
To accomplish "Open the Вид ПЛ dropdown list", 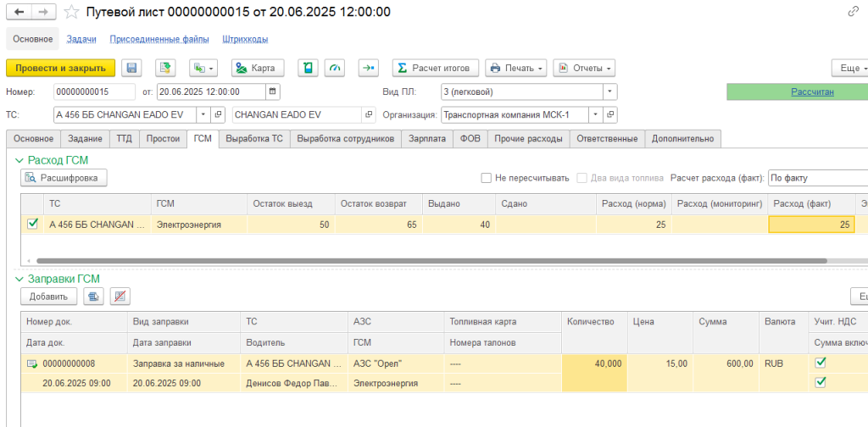I will pyautogui.click(x=609, y=91).
